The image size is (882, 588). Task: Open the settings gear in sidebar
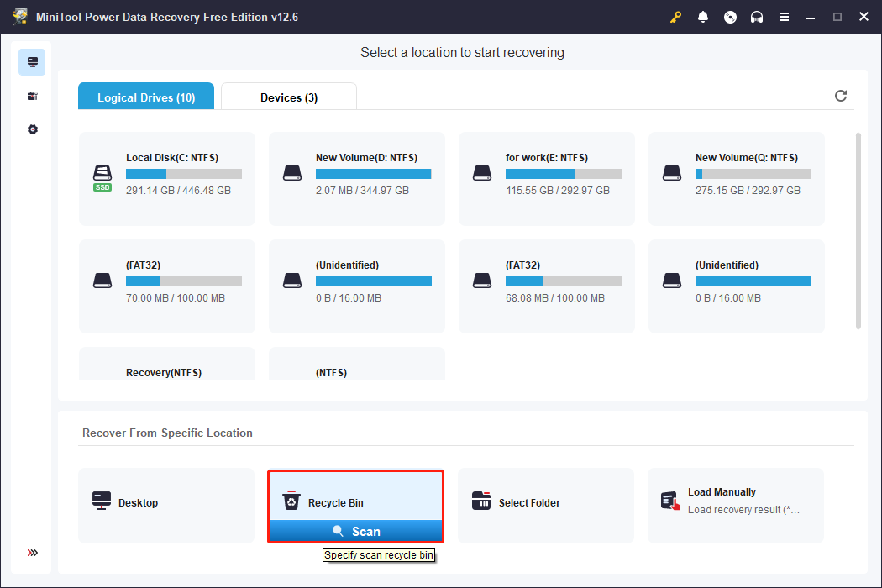pyautogui.click(x=33, y=129)
